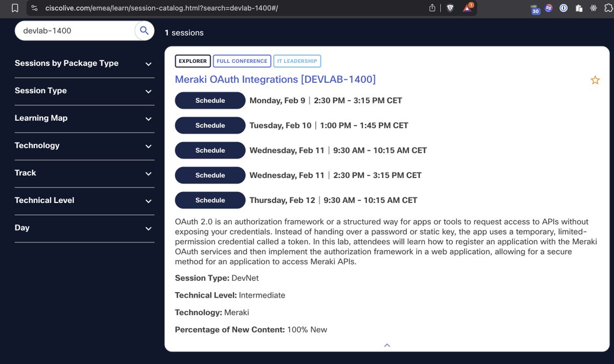Click the FULL CONFERENCE package tag
Screen dimensions: 614x364
pyautogui.click(x=242, y=61)
